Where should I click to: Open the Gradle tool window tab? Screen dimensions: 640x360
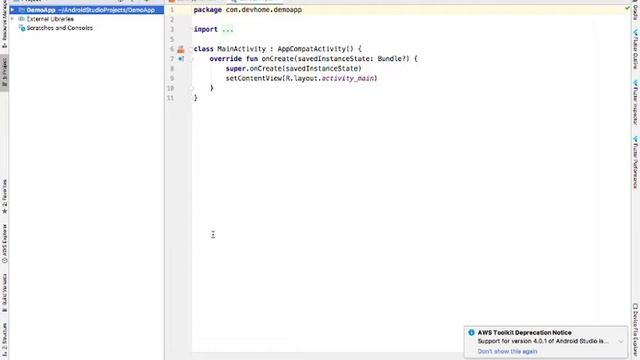(635, 11)
